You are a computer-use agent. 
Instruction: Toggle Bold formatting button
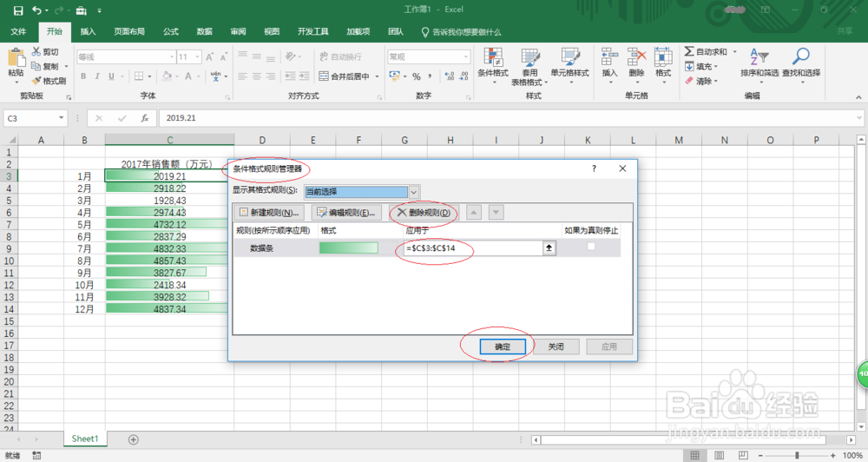click(x=83, y=76)
